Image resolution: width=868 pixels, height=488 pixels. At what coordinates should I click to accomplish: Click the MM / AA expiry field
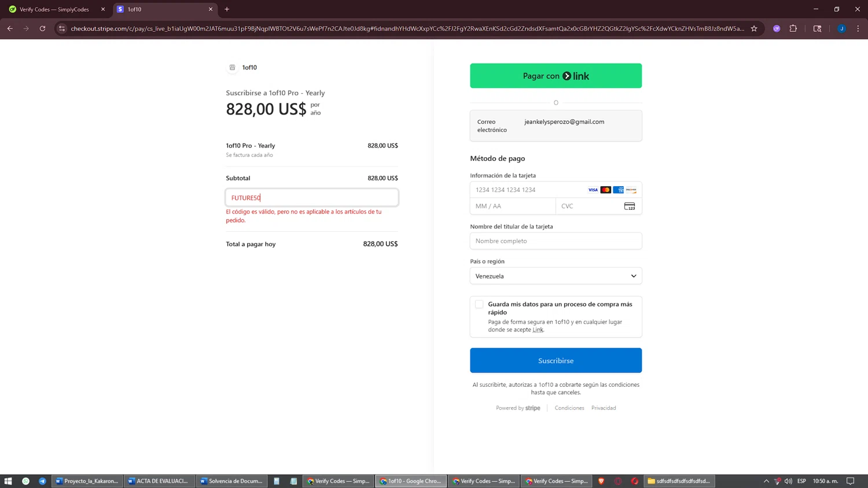point(513,206)
